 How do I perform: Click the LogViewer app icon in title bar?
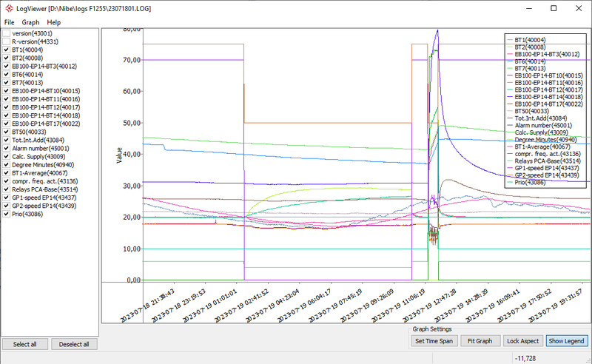(9, 8)
